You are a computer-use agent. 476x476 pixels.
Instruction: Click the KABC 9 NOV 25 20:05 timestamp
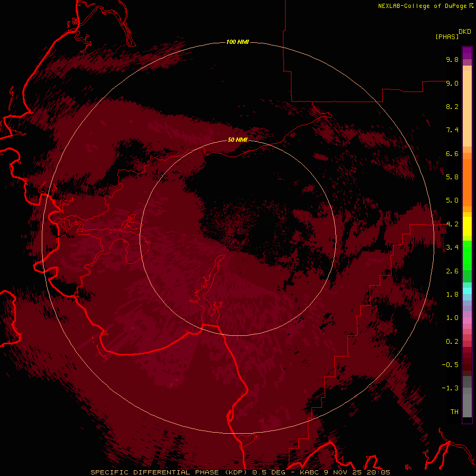(x=345, y=472)
